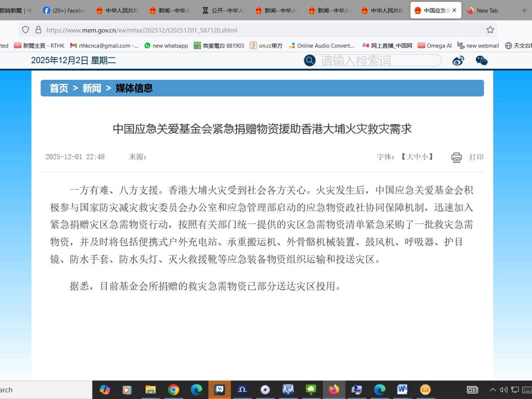Viewport: 532px width, 399px height.
Task: Open the padlock site information icon
Action: (38, 30)
